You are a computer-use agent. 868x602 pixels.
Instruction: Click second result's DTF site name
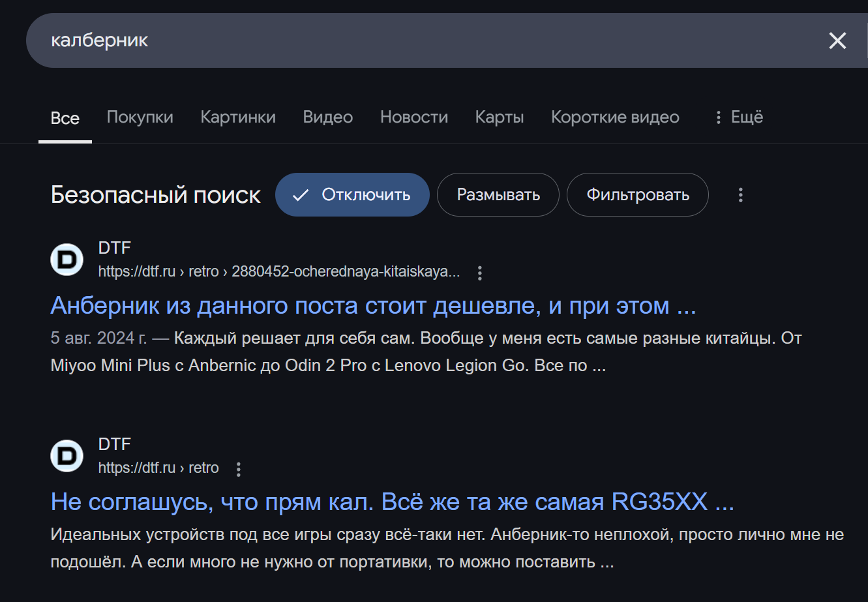click(x=115, y=444)
